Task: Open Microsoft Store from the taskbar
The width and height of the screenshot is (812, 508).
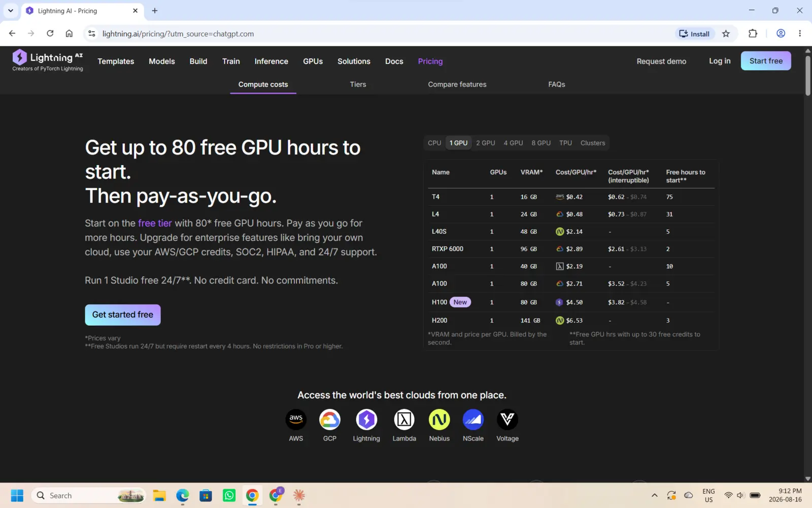Action: (x=206, y=495)
